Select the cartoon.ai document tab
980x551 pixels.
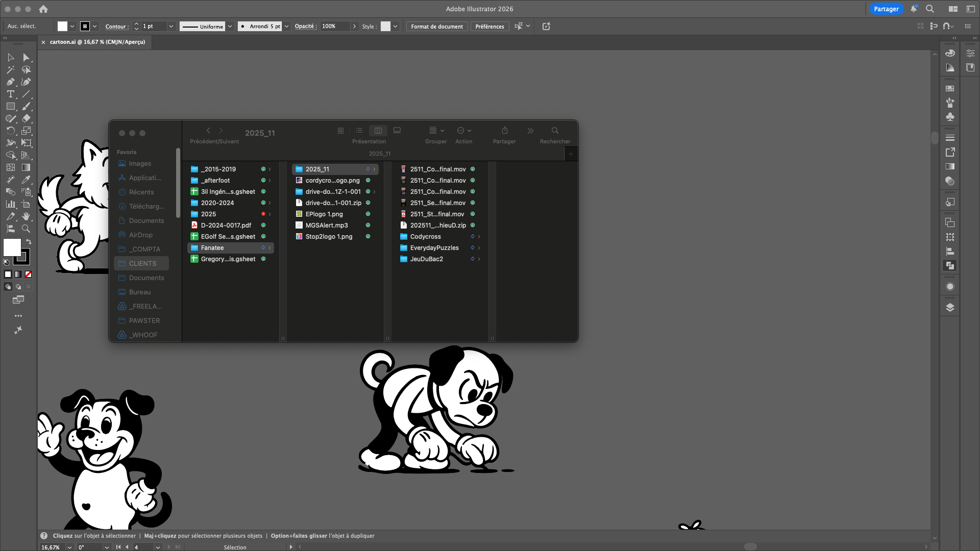pyautogui.click(x=97, y=42)
